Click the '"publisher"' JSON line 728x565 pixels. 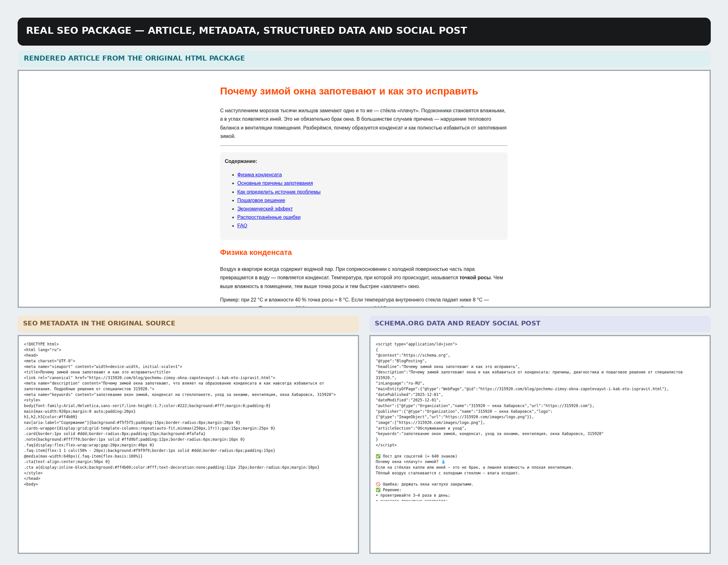tap(464, 414)
